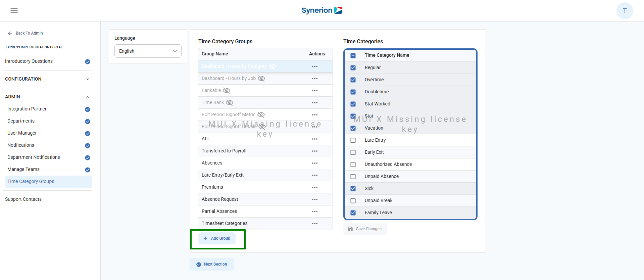Image resolution: width=644 pixels, height=280 pixels.
Task: Click completed checkmark beside User Manager
Action: (x=88, y=134)
